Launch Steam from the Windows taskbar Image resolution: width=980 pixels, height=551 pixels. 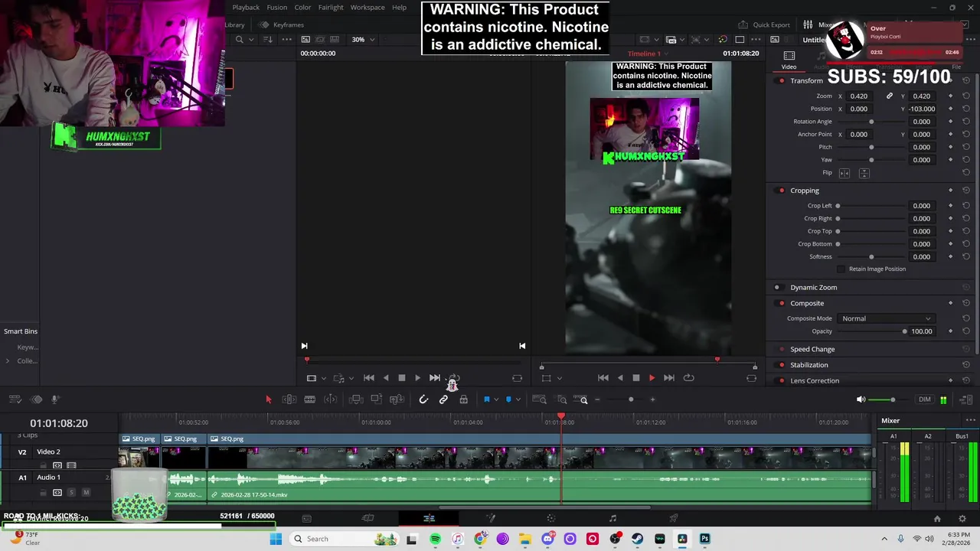[x=637, y=539]
